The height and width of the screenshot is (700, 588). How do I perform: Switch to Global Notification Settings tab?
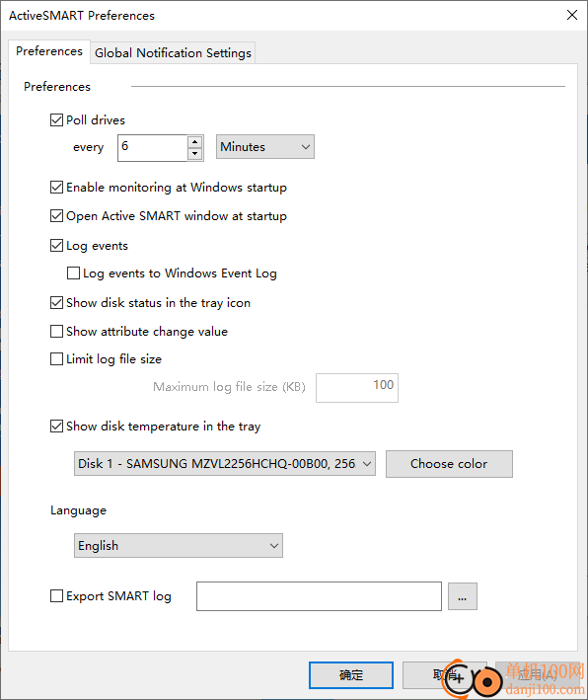[x=173, y=53]
